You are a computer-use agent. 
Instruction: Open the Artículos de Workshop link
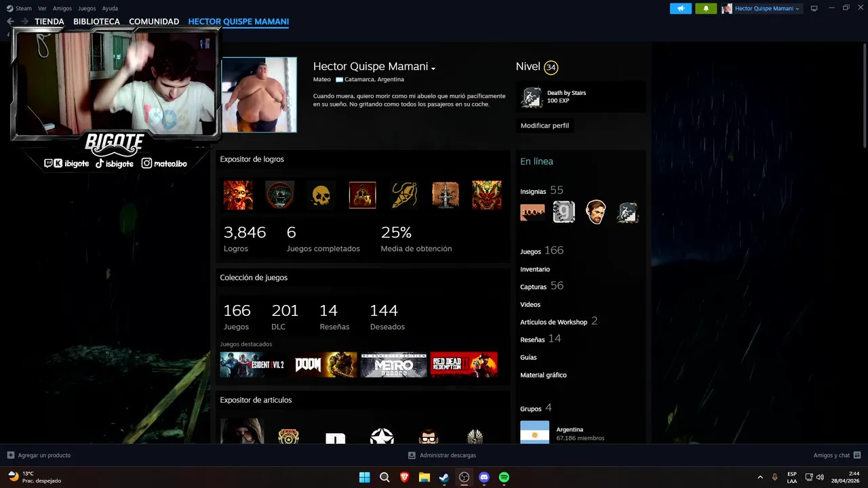(x=559, y=321)
